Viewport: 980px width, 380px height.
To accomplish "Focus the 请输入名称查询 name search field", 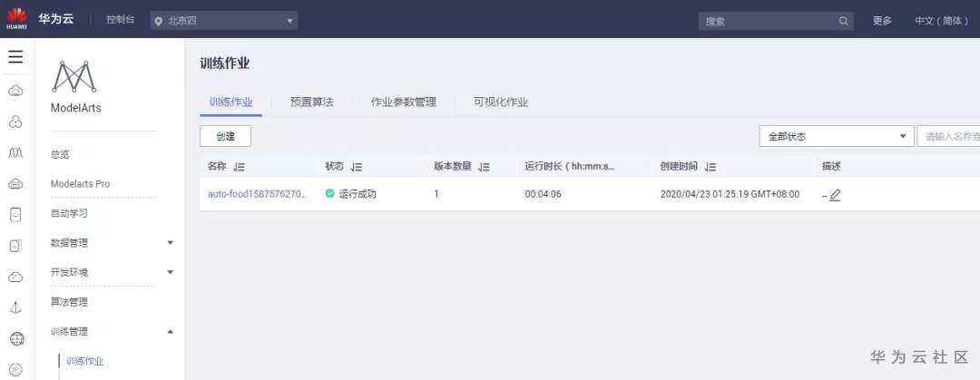I will [x=948, y=136].
